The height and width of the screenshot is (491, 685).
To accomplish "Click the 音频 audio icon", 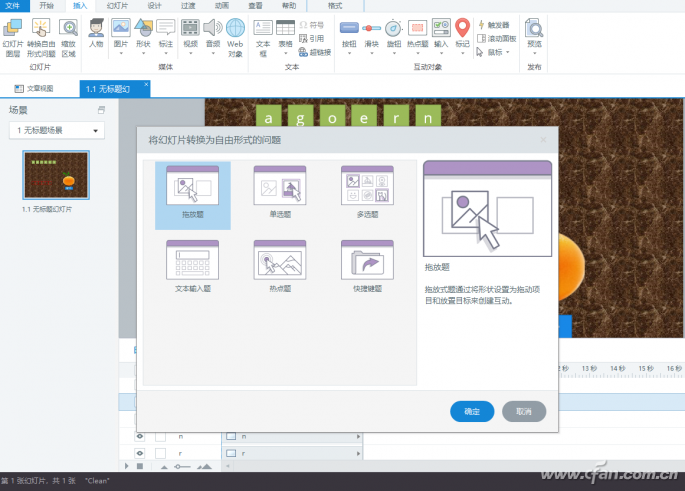I will click(x=213, y=28).
